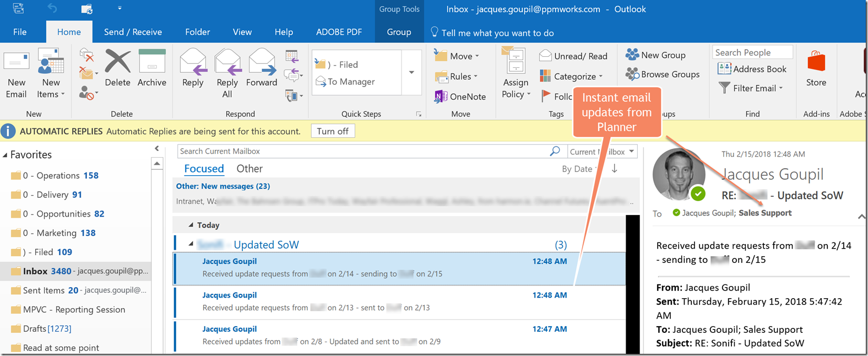Open Quick Steps dialog launcher
This screenshot has height=356, width=868.
coord(419,114)
